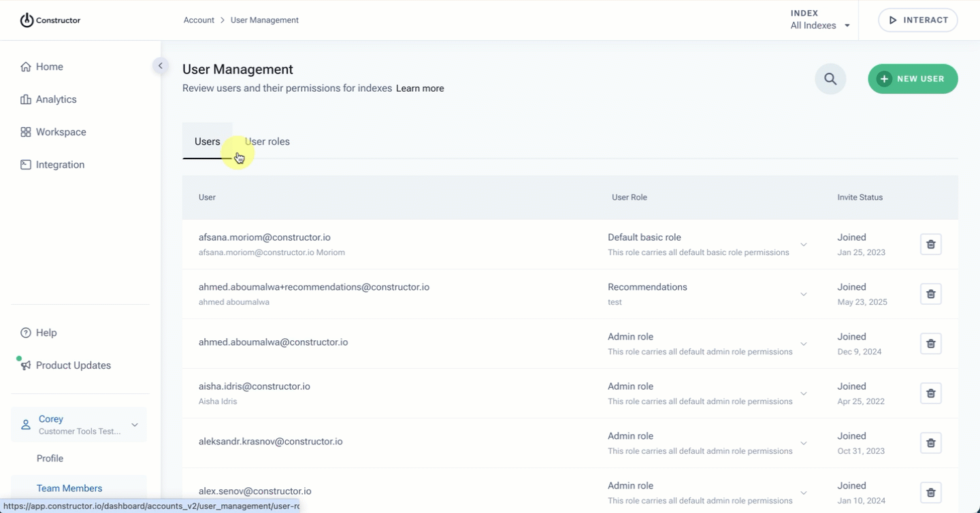Click the Workspace grid icon

tap(26, 132)
